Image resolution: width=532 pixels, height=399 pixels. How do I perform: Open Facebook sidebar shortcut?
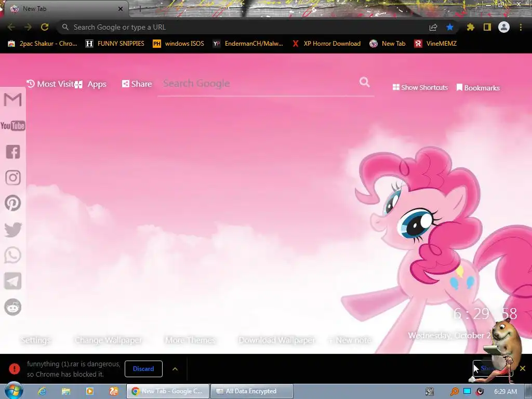13,152
